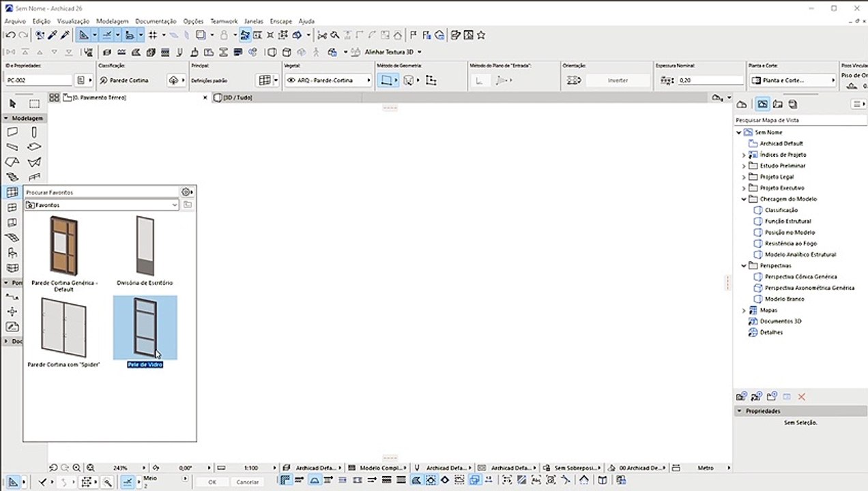Image resolution: width=868 pixels, height=491 pixels.
Task: Select the Stair tool
Action: pos(12,177)
